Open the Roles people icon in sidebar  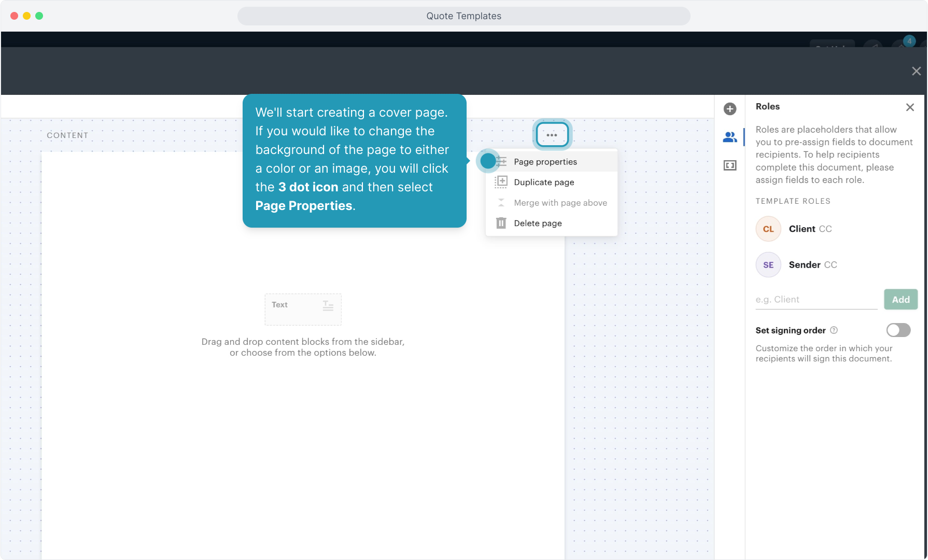click(730, 137)
